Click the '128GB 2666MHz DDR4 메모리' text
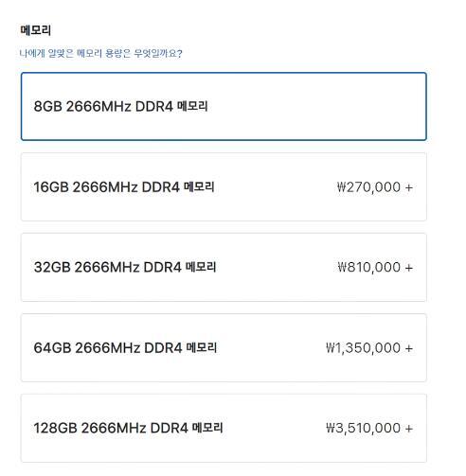 coord(128,428)
